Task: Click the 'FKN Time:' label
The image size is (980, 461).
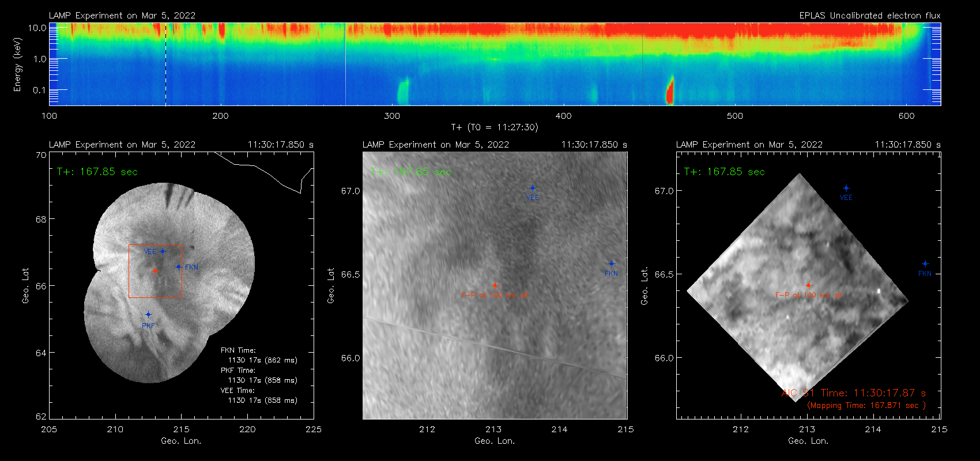Action: point(238,350)
